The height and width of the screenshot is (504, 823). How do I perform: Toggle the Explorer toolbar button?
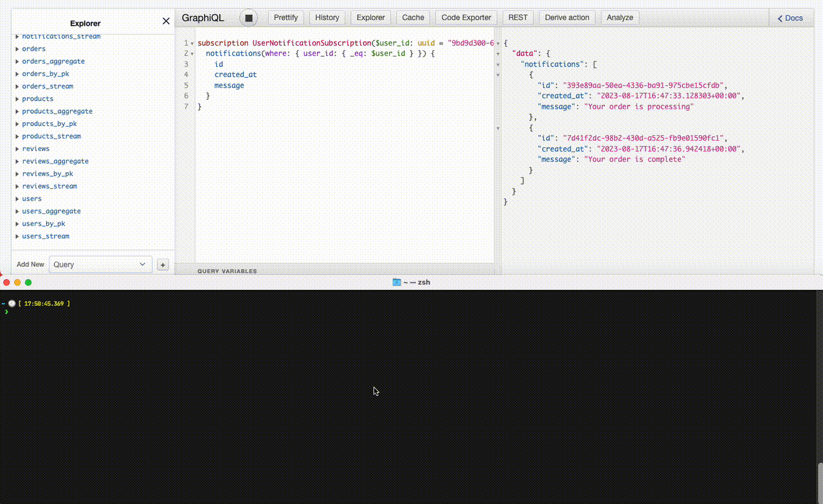[x=370, y=17]
